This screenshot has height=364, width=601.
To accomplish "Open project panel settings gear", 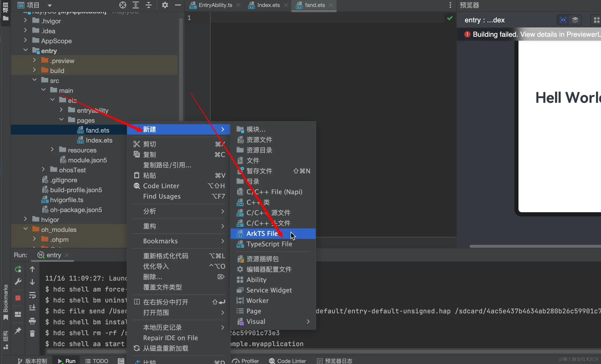I will (165, 5).
